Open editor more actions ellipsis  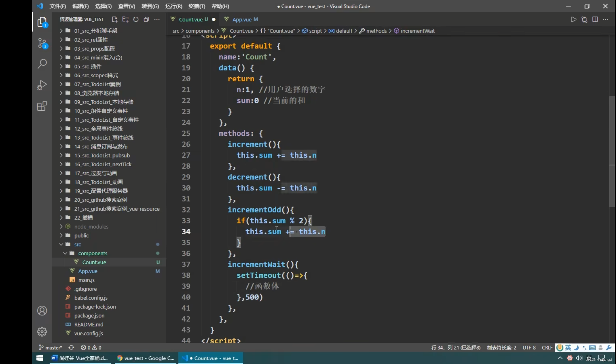coord(606,19)
